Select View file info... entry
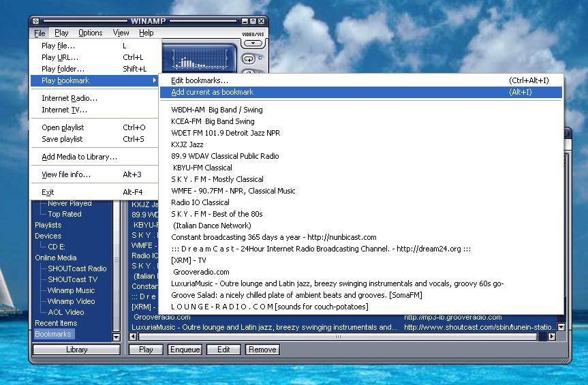This screenshot has width=588, height=385. 94,174
